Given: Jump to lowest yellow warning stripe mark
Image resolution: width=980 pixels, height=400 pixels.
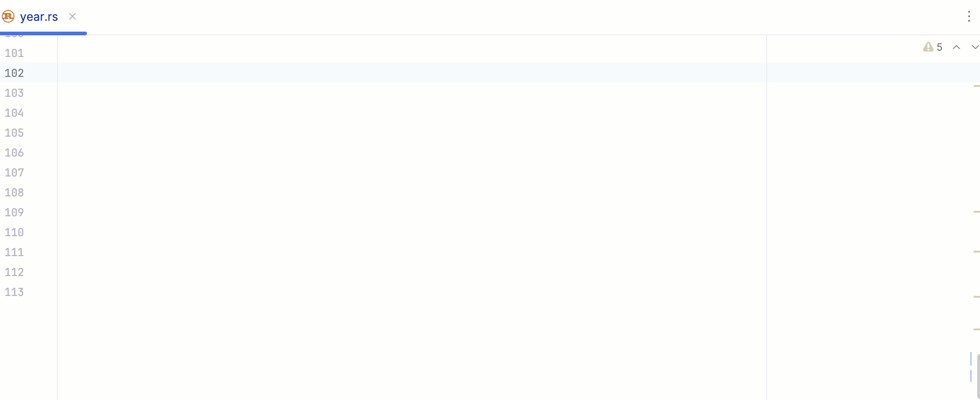Looking at the screenshot, I should pos(976,329).
